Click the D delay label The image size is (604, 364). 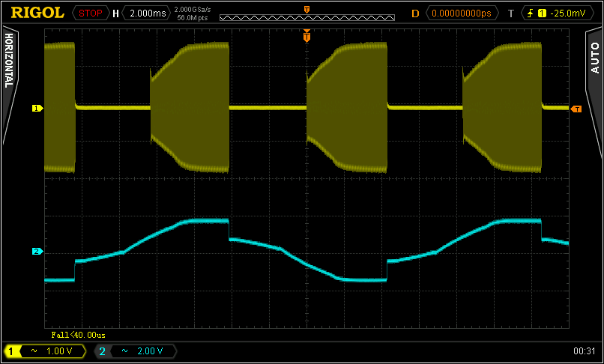(x=415, y=13)
